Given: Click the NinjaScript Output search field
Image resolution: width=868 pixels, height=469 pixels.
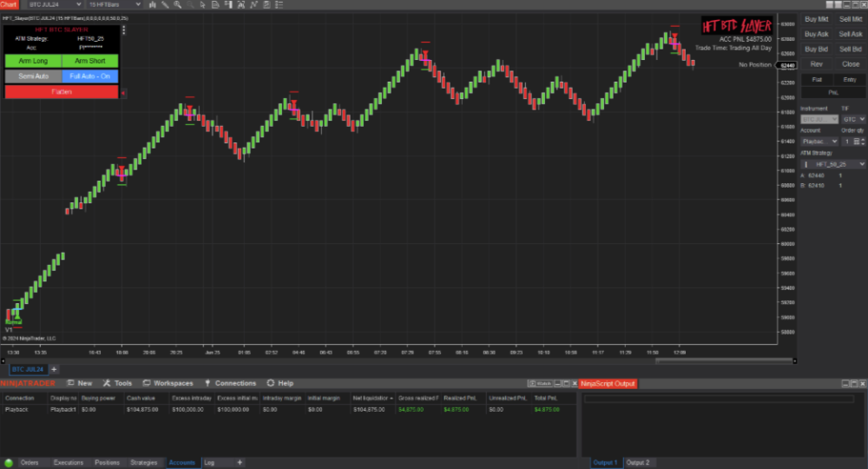Looking at the screenshot, I should pos(719,399).
